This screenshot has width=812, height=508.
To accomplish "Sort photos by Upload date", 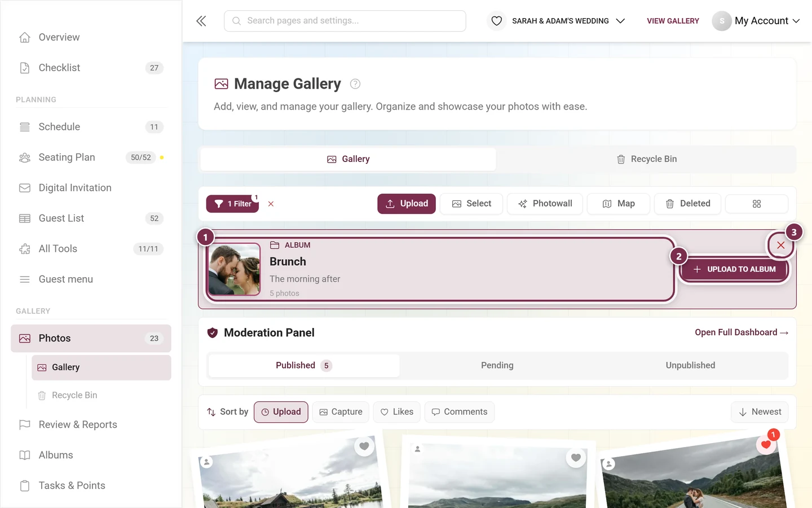I will coord(281,412).
